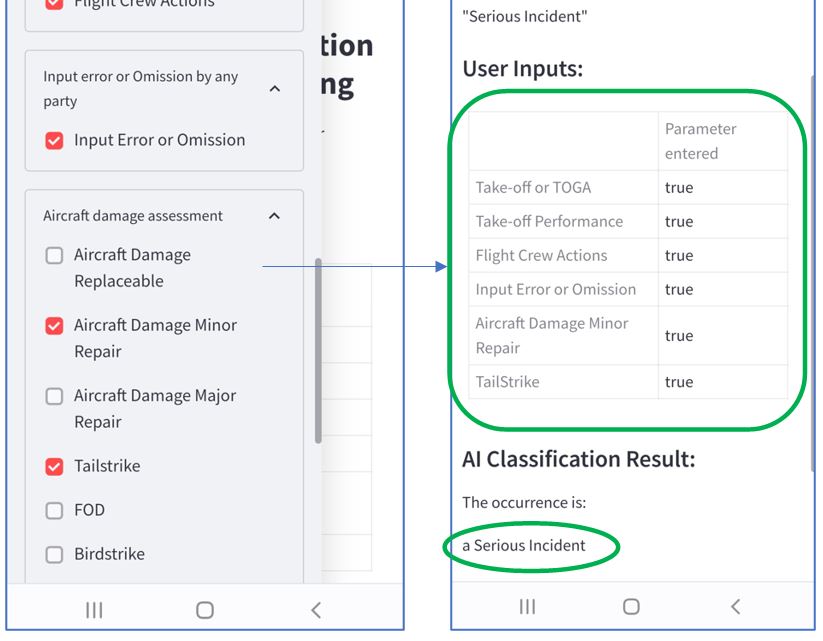Image resolution: width=823 pixels, height=641 pixels.
Task: Tap left phone recent apps icon
Action: pos(94,610)
